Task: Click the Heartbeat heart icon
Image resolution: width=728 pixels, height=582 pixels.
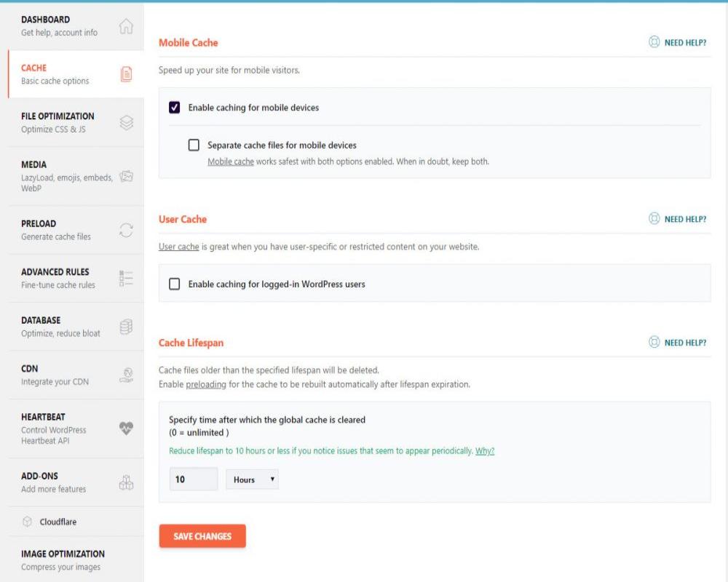Action: pos(126,428)
